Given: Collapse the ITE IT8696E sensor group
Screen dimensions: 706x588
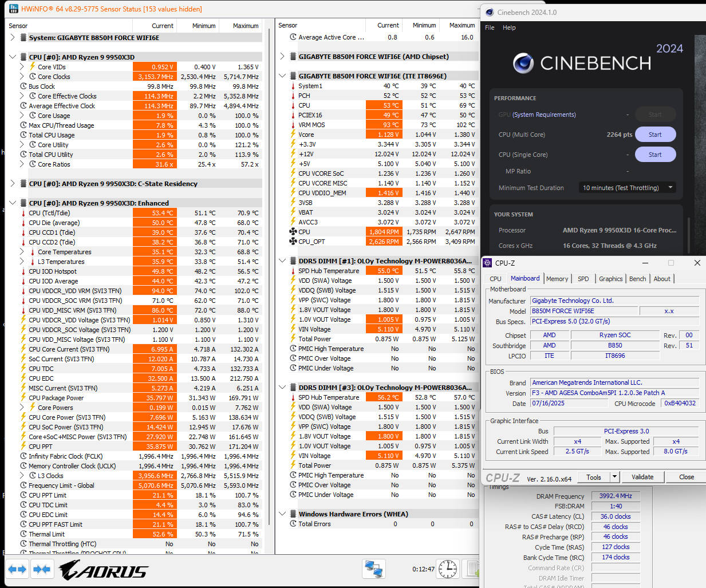Looking at the screenshot, I should click(282, 76).
